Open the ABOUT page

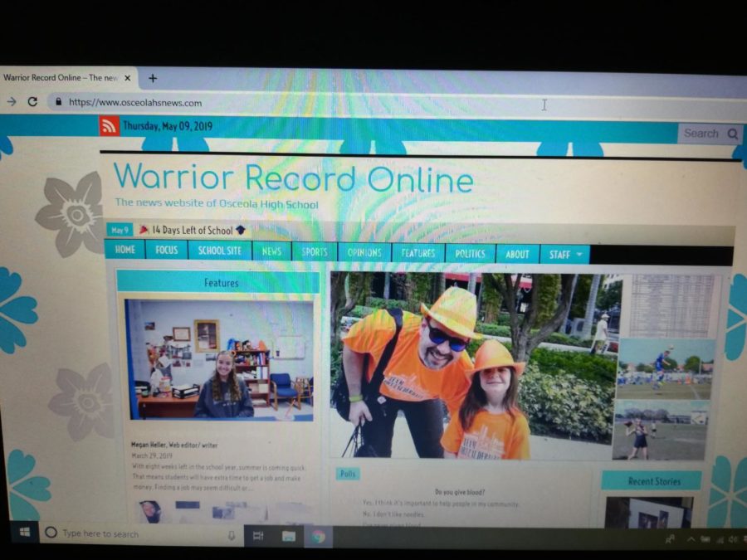click(x=517, y=254)
